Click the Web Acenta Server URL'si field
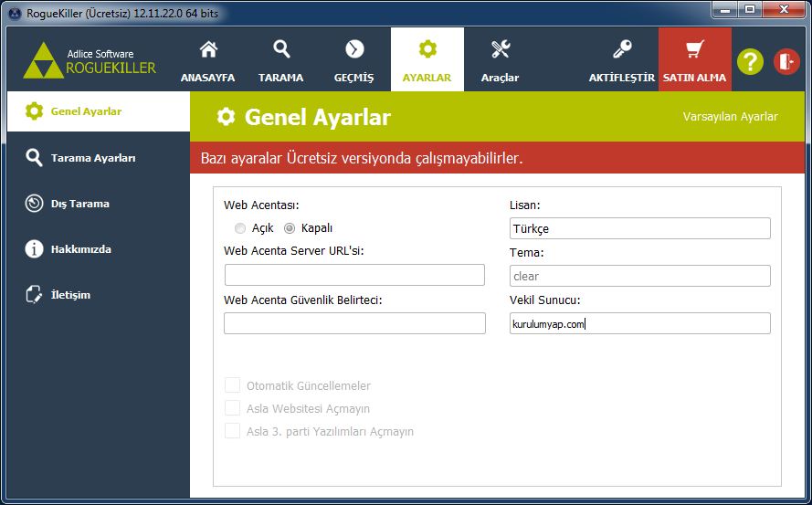 point(354,275)
